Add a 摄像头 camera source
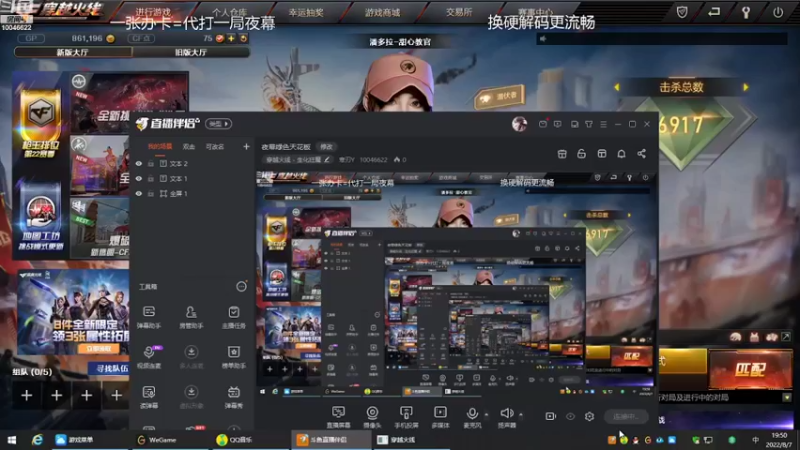This screenshot has width=800, height=450. (372, 417)
